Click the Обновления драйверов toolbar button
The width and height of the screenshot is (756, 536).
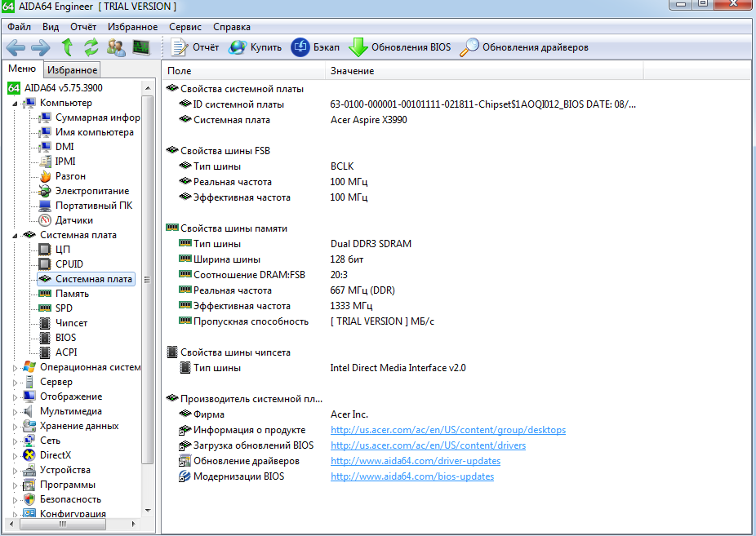pyautogui.click(x=524, y=47)
